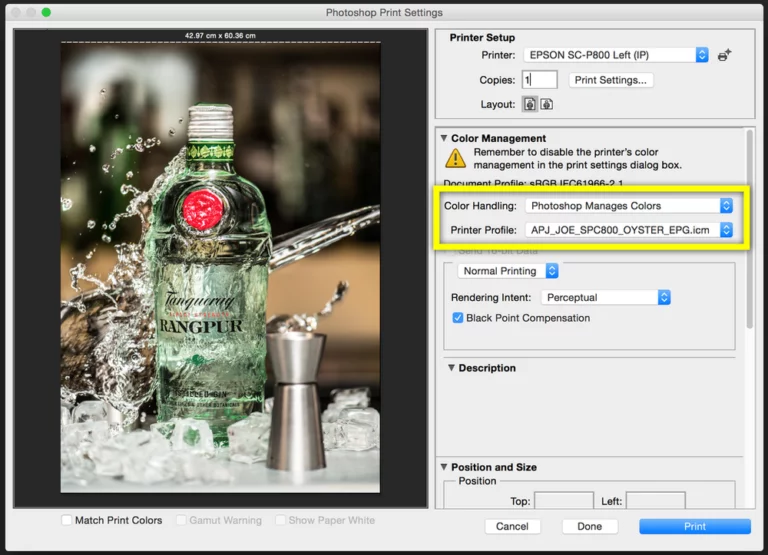Select portrait layout orientation icon
The height and width of the screenshot is (555, 768).
[x=529, y=104]
